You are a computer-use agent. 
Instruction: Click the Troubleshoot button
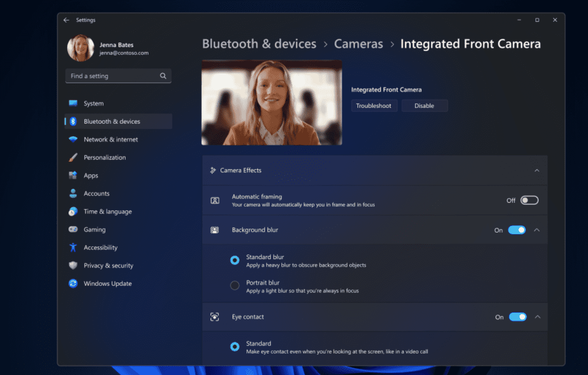pyautogui.click(x=374, y=106)
